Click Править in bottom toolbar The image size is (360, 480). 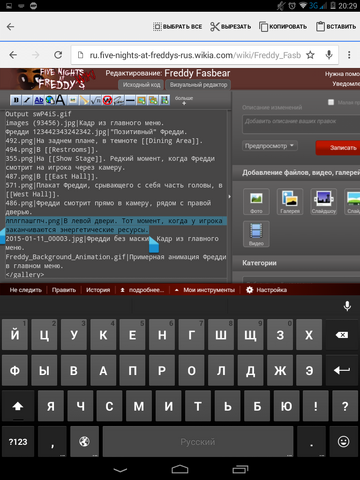pos(64,290)
